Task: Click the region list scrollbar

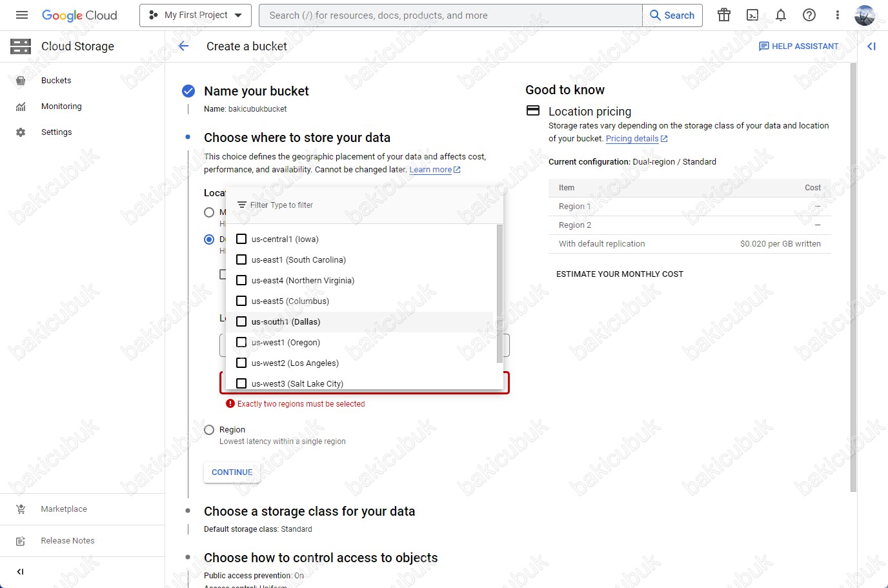Action: [499, 294]
